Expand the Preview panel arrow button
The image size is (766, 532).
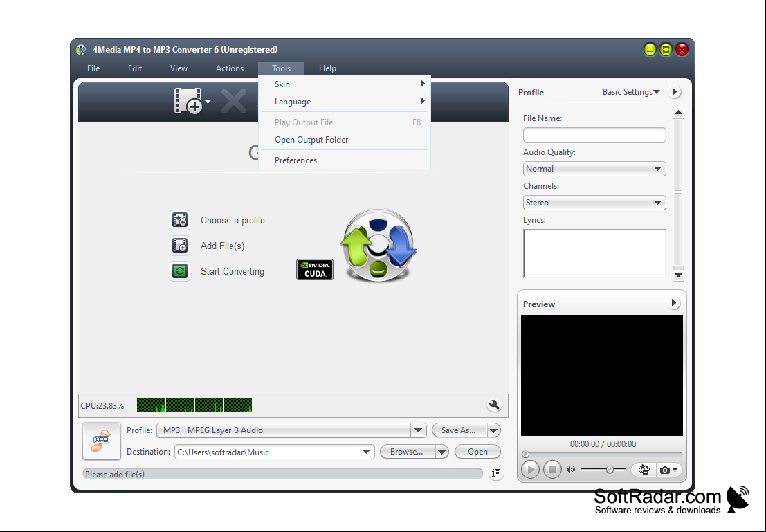[674, 303]
